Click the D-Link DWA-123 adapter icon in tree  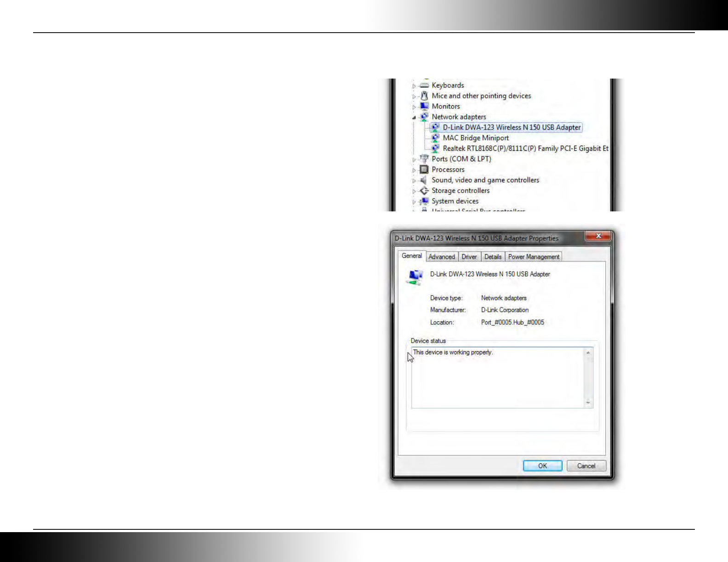[435, 127]
